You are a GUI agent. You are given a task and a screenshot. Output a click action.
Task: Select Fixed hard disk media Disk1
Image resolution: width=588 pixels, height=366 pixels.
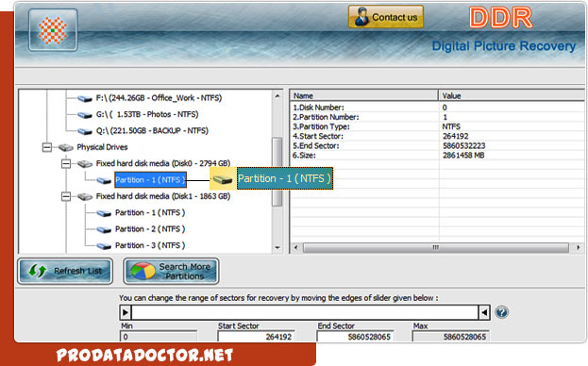pos(163,196)
